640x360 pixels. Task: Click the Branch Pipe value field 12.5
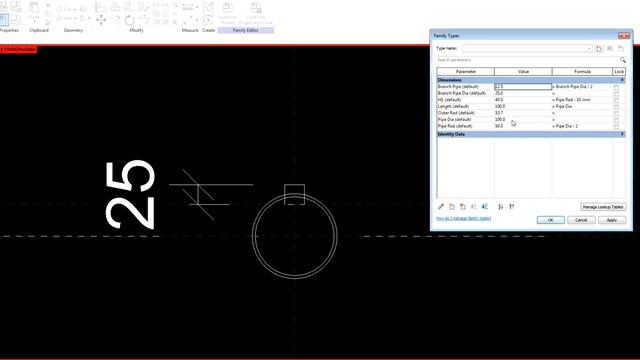[523, 87]
